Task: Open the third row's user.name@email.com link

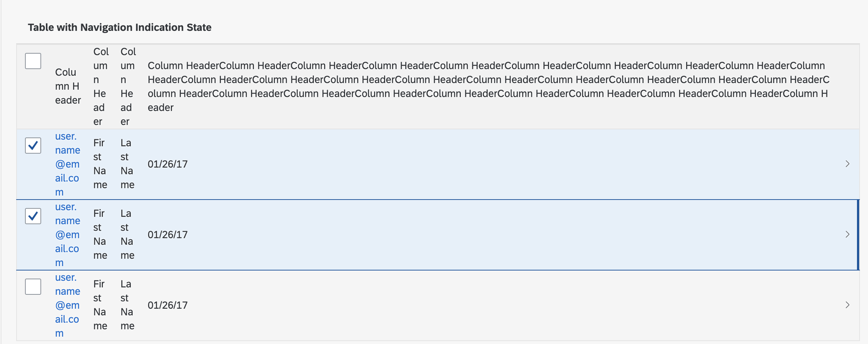Action: coord(68,305)
